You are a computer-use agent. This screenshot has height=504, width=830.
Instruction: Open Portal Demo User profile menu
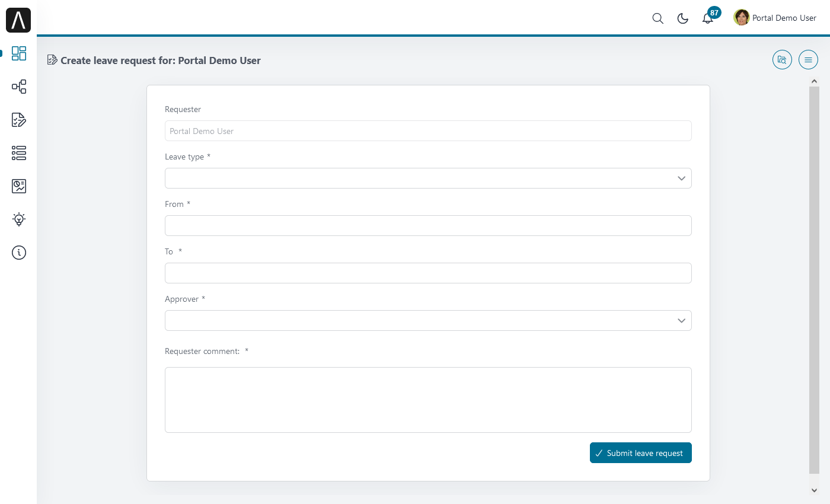(775, 18)
